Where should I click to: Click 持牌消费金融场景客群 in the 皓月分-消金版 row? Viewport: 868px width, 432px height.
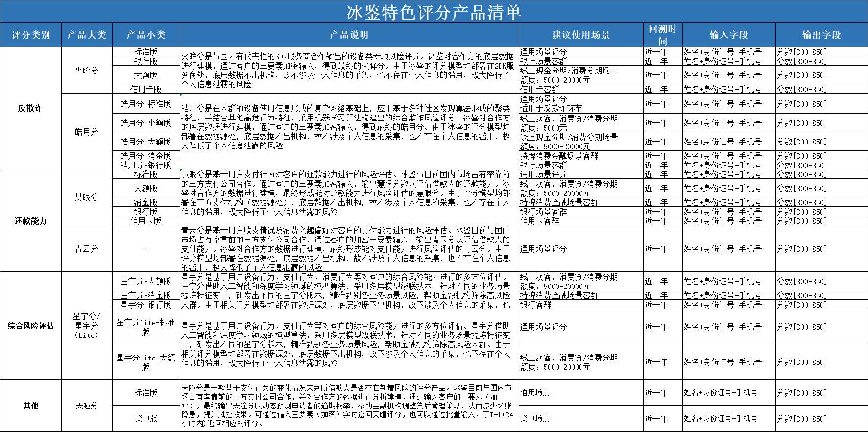click(581, 156)
